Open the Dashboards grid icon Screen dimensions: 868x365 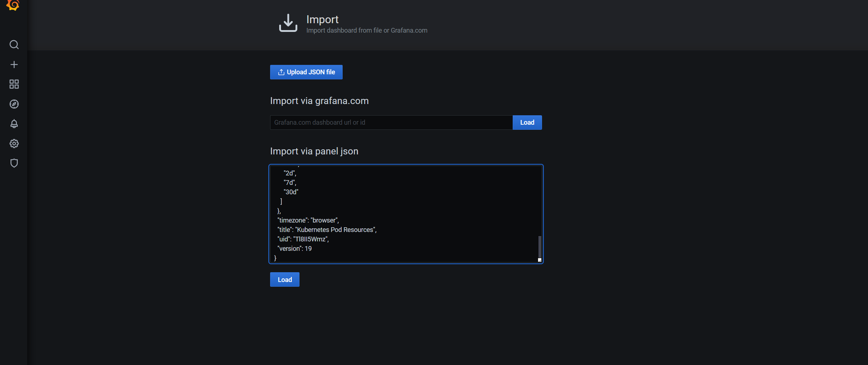click(x=14, y=84)
